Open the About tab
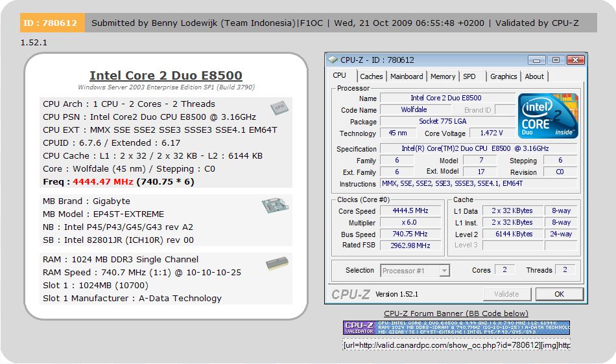This screenshot has height=364, width=616. [x=534, y=76]
